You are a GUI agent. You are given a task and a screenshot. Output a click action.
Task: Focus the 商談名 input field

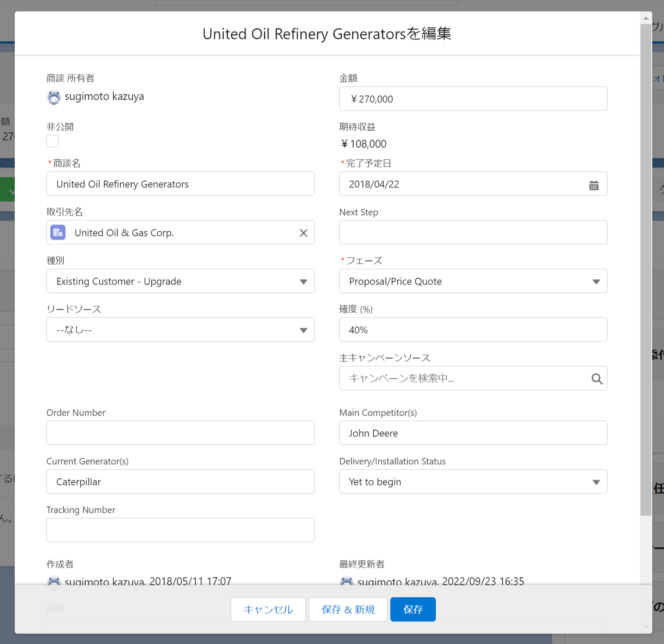(180, 184)
